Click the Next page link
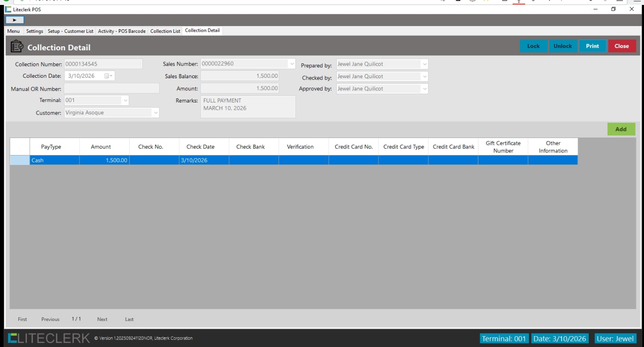 point(102,319)
